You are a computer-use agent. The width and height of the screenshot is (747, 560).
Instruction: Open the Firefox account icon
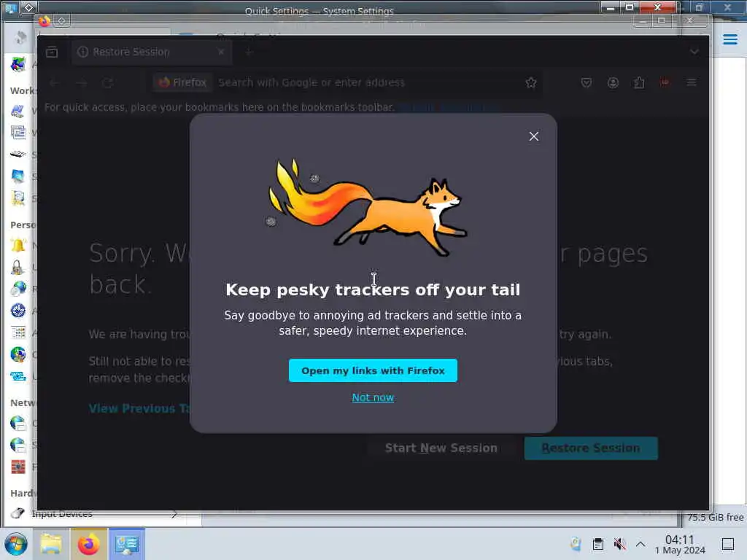coord(613,83)
